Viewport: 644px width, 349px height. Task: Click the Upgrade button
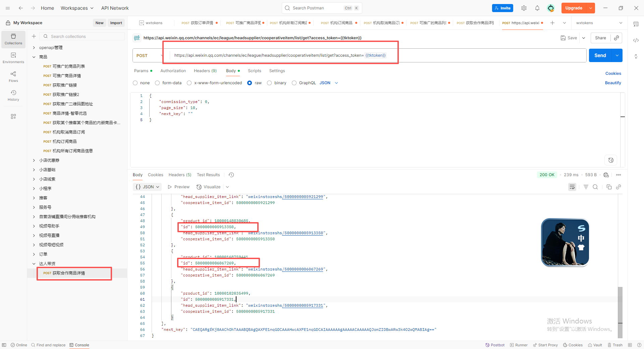[574, 8]
